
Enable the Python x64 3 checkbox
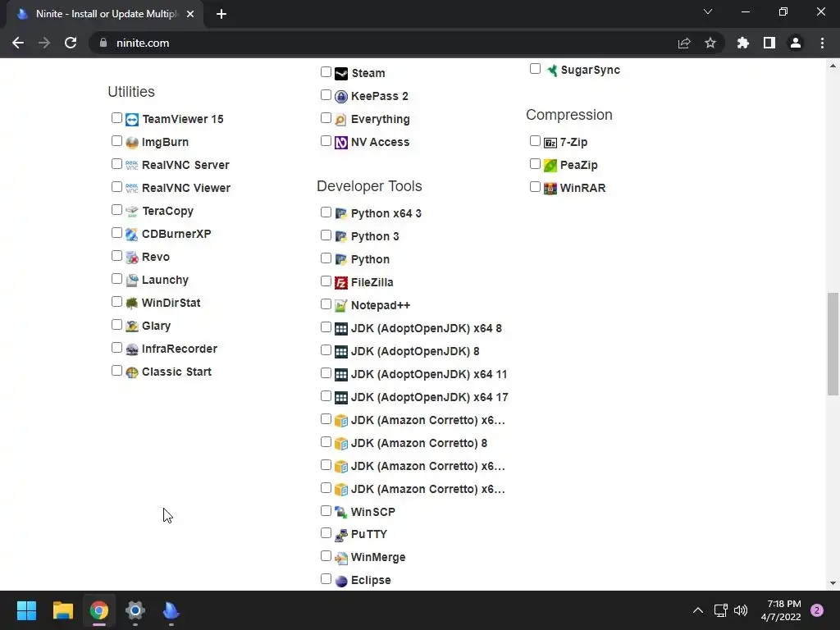tap(326, 212)
